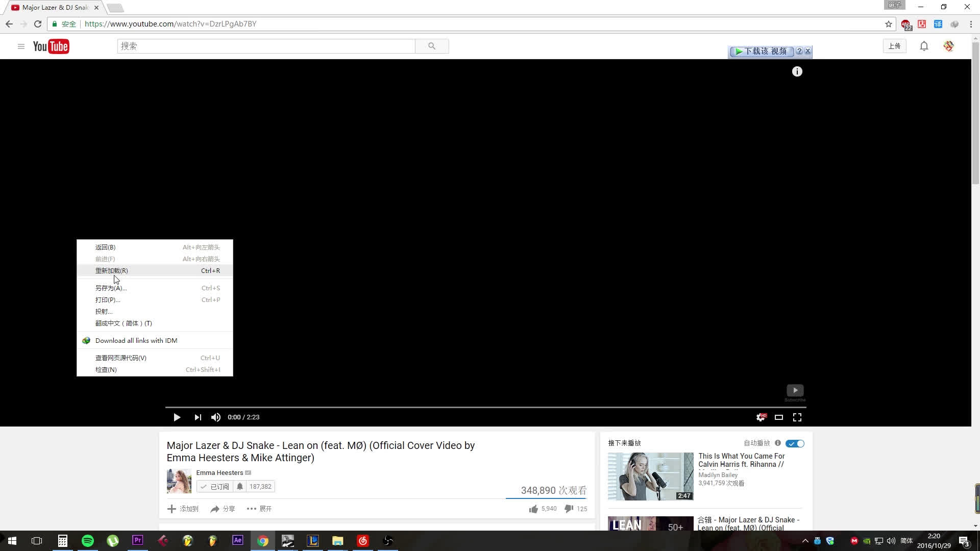Image resolution: width=980 pixels, height=551 pixels.
Task: Like the video with thumbs up
Action: tap(534, 509)
